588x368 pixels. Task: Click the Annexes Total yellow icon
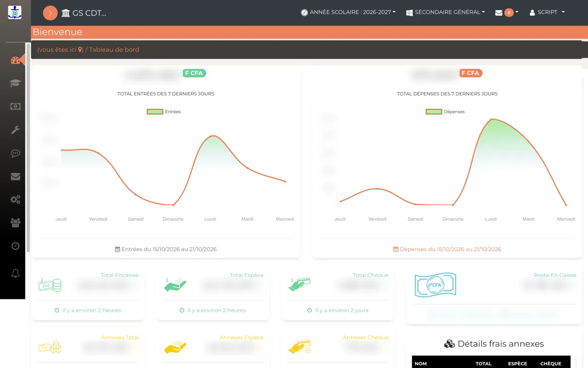50,347
